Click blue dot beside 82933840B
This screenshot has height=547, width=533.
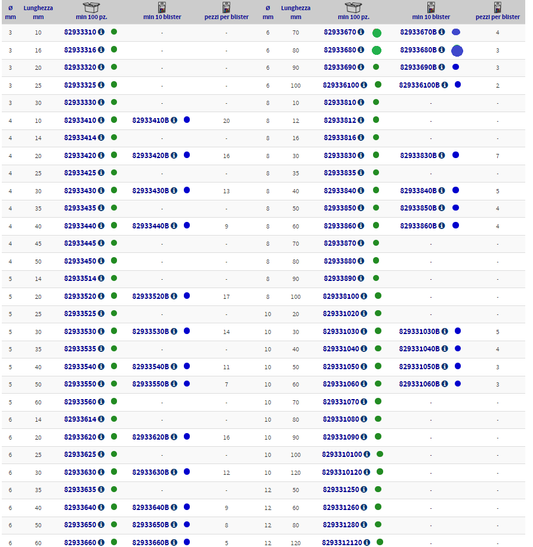(x=455, y=190)
